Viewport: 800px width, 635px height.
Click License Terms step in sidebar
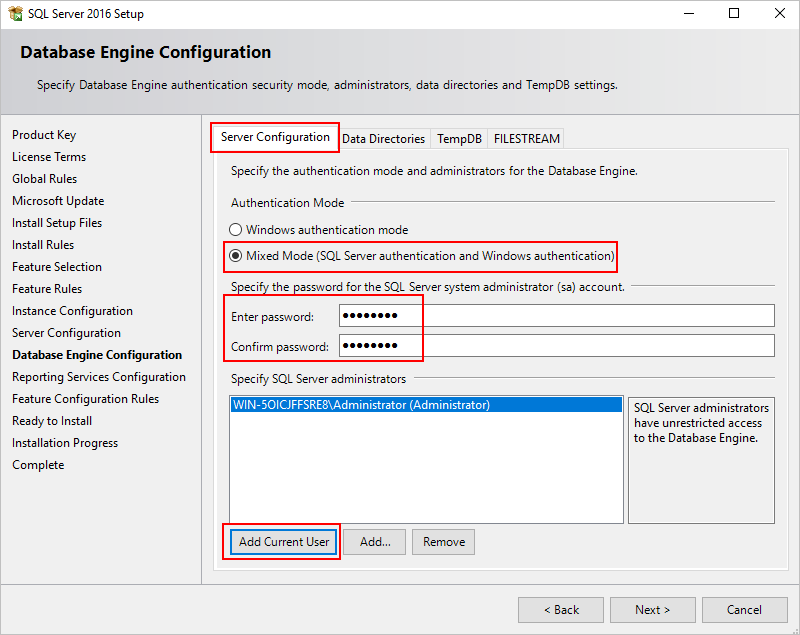(x=49, y=157)
